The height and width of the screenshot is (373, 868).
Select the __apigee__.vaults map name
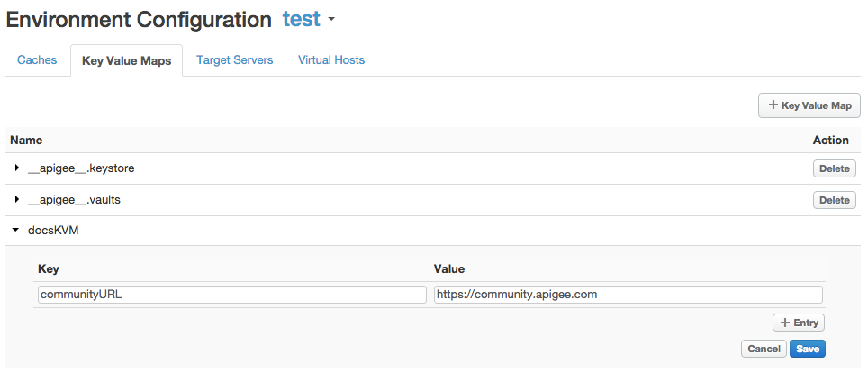click(x=74, y=200)
